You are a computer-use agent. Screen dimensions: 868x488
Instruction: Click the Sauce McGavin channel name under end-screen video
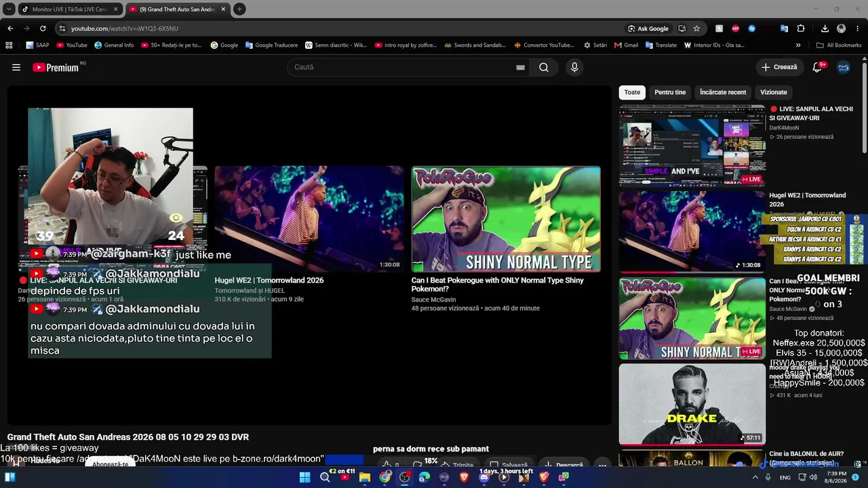(x=433, y=300)
